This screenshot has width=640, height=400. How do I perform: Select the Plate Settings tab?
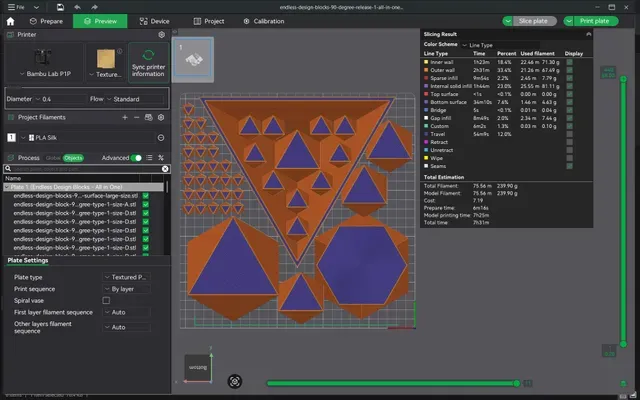pyautogui.click(x=28, y=260)
